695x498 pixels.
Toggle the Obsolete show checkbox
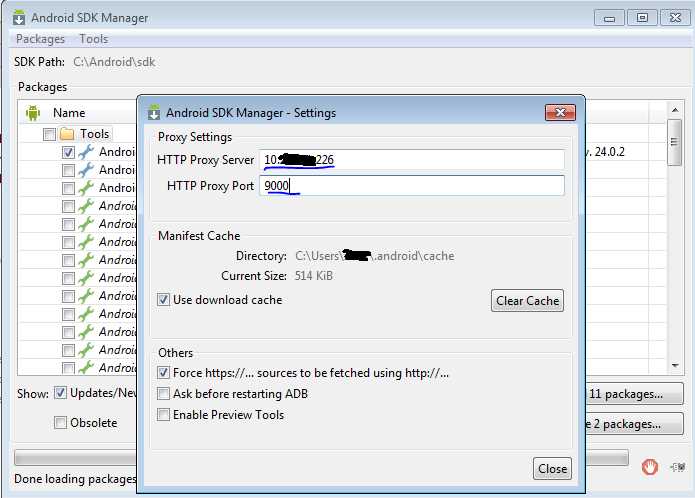pos(60,423)
